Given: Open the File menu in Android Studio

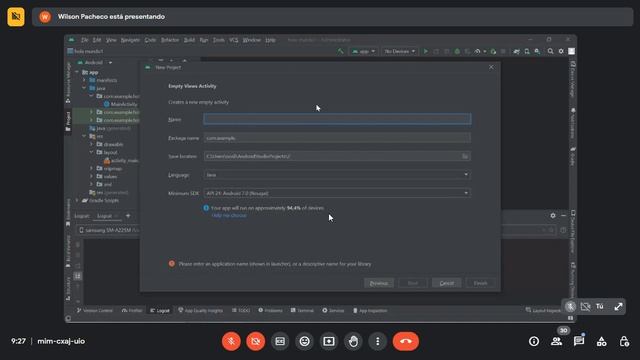Looking at the screenshot, I should tap(84, 40).
